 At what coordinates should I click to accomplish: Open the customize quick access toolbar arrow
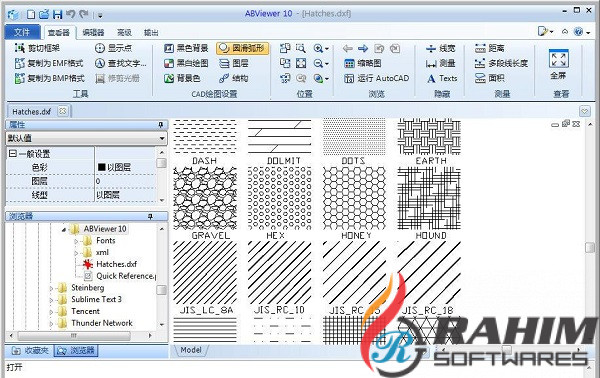[x=100, y=16]
